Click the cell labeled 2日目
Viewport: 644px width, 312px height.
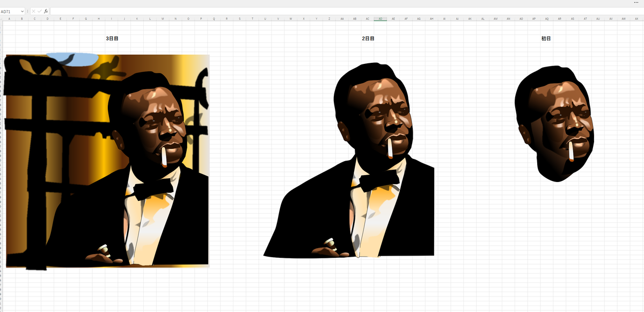coord(368,39)
